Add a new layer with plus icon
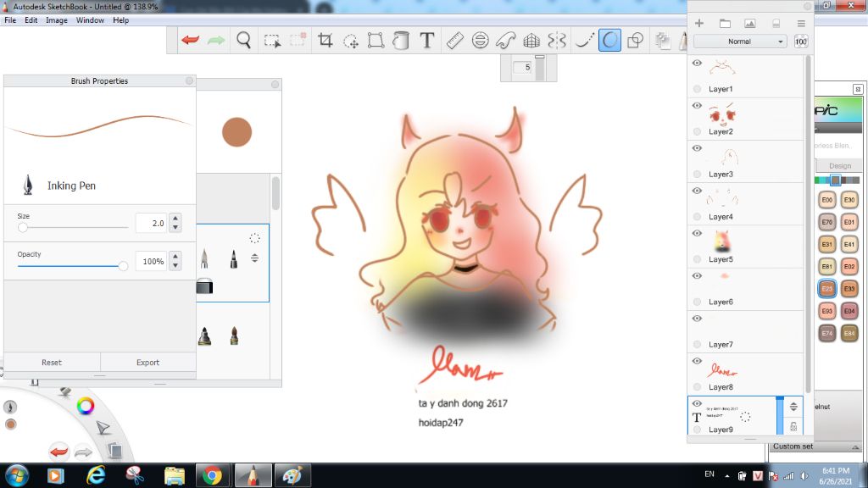The width and height of the screenshot is (868, 488). coord(699,23)
